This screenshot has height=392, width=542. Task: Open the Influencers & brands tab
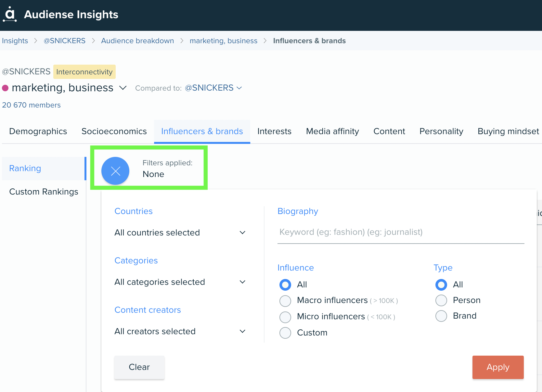202,131
